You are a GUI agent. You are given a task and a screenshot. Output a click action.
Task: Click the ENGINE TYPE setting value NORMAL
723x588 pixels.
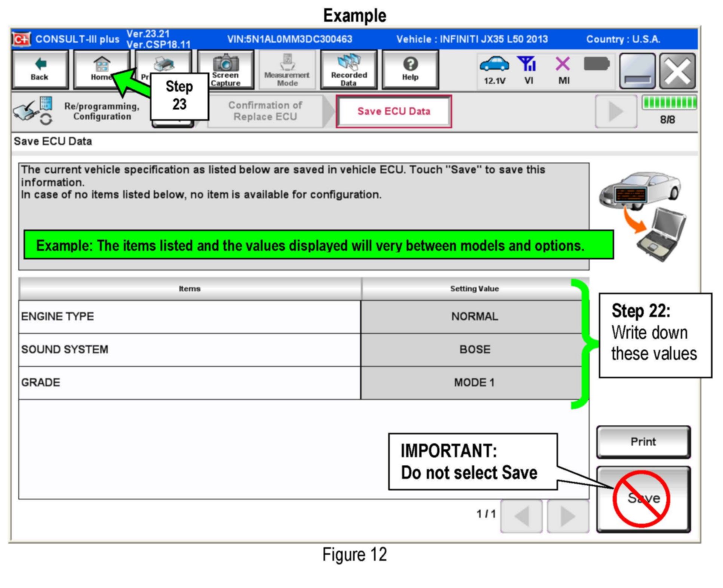(x=474, y=317)
